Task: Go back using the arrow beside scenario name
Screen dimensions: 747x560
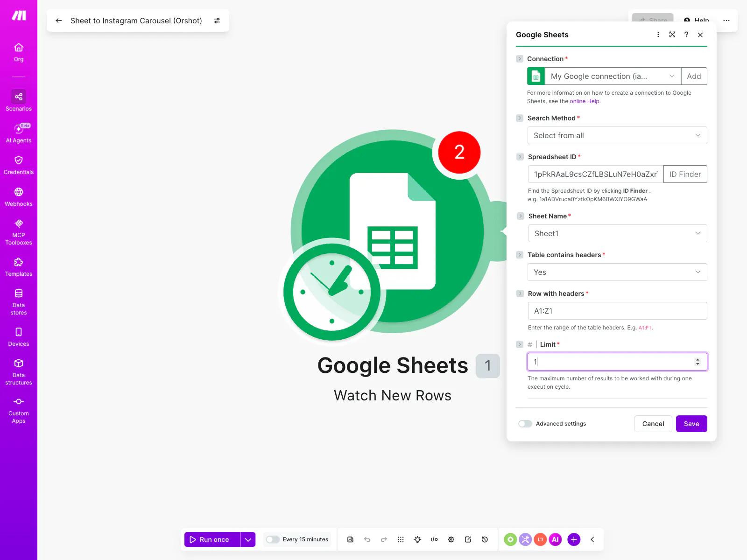Action: click(x=59, y=21)
